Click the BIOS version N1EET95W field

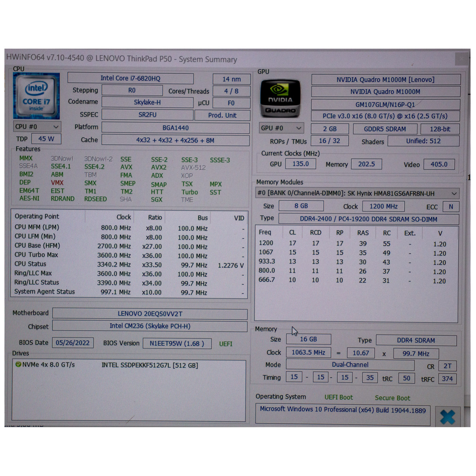(177, 343)
